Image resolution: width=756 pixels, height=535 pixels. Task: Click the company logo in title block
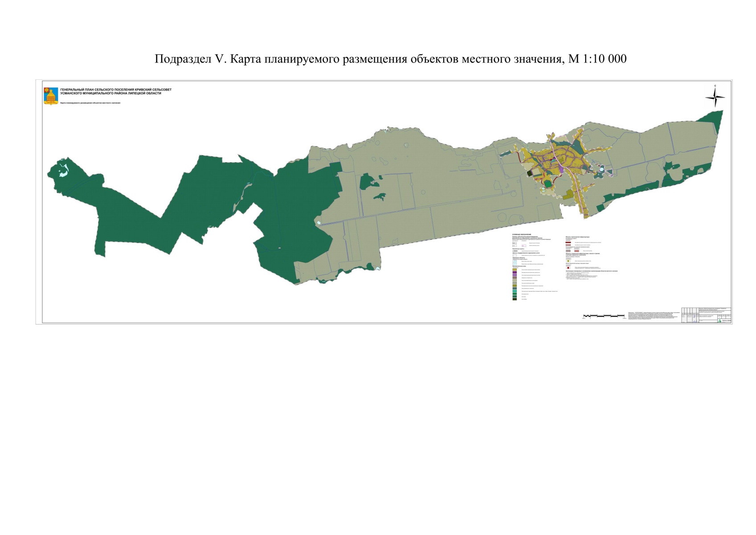724,320
